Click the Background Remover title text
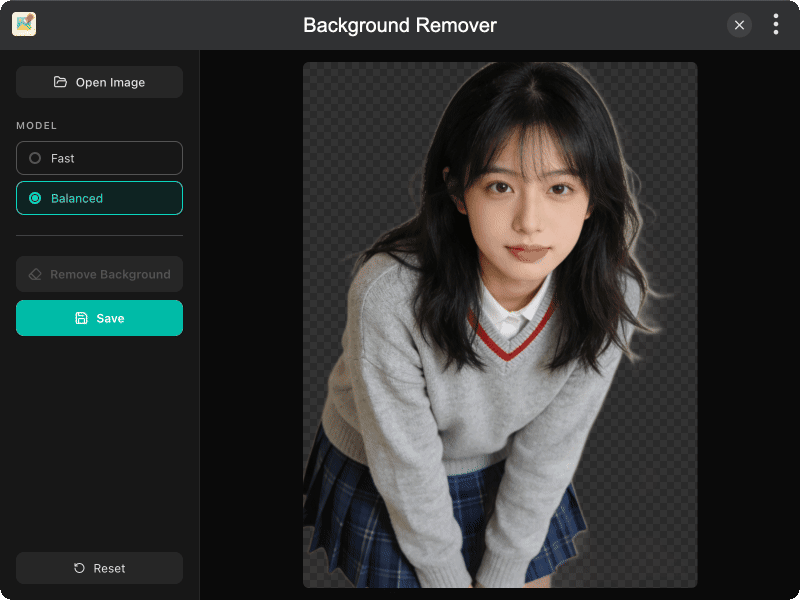Viewport: 800px width, 600px height. [400, 25]
